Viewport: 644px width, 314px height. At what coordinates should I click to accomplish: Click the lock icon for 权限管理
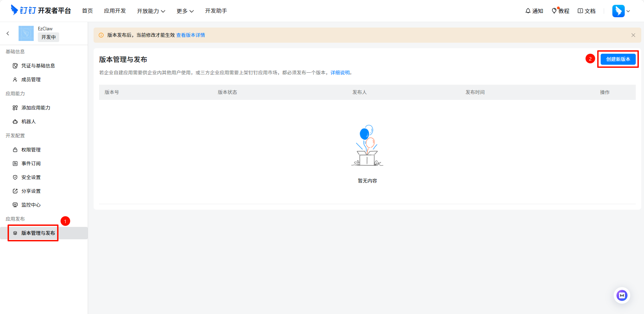[x=15, y=150]
